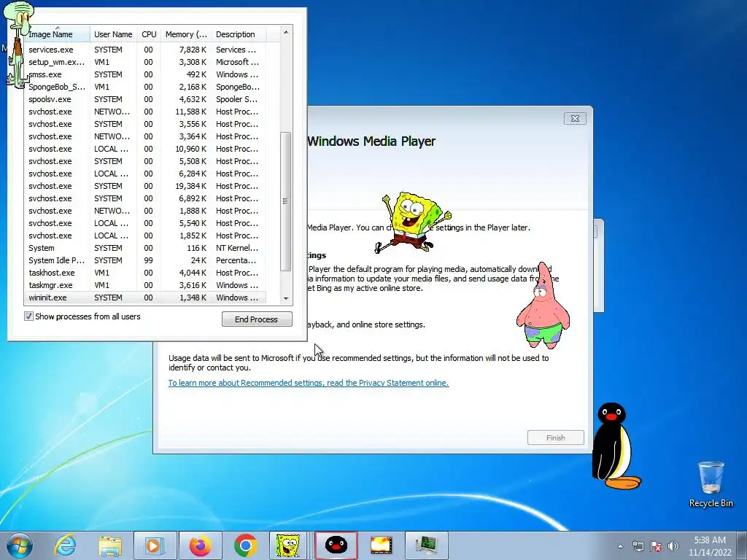
Task: Select the taskmgr.exe process row
Action: click(145, 285)
